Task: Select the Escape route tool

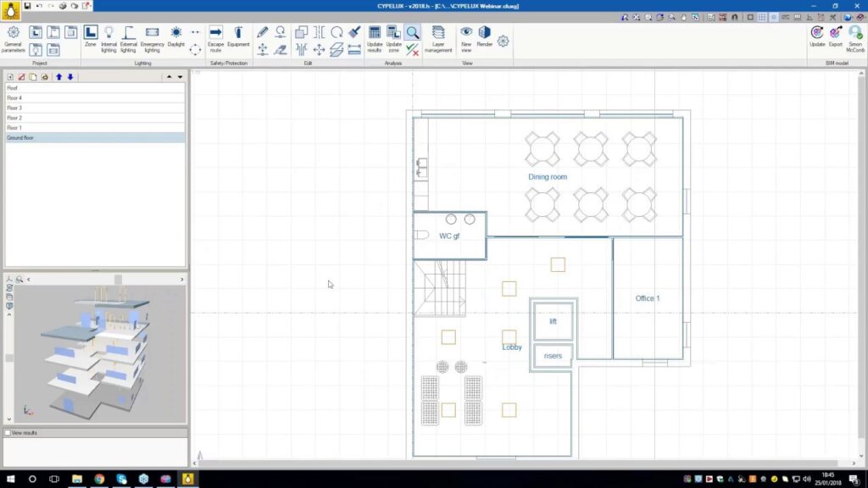Action: coord(215,37)
